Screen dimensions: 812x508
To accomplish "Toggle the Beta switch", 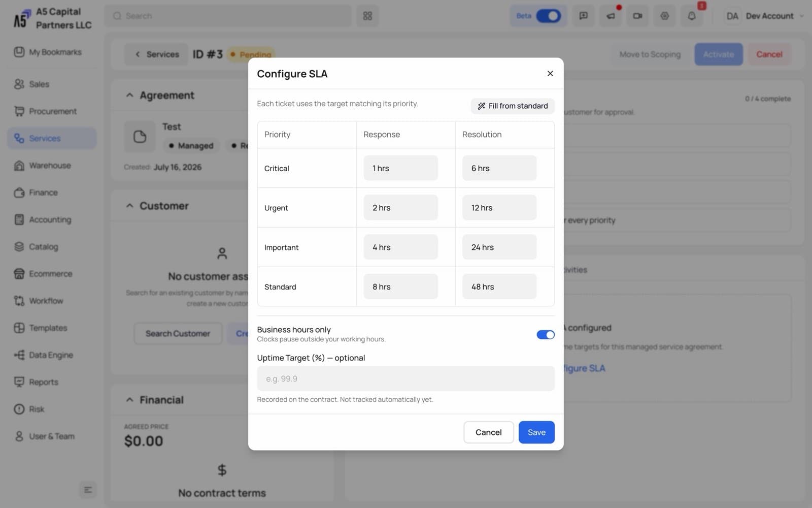I will click(548, 16).
